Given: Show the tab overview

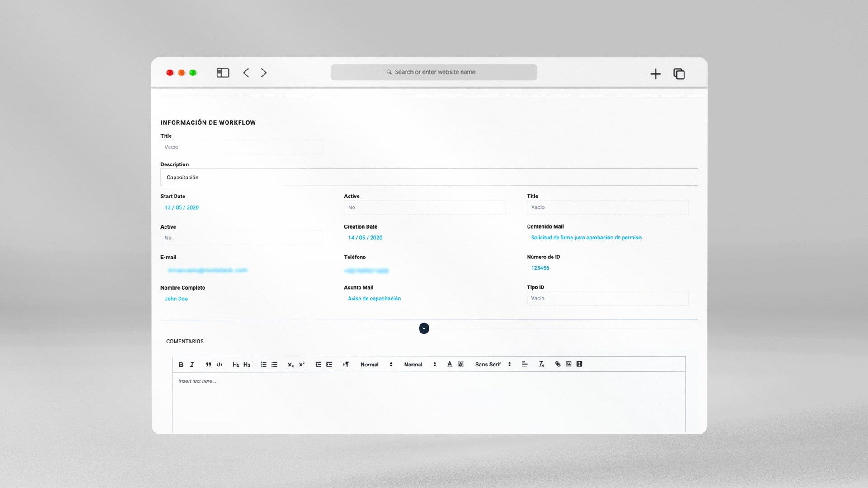Looking at the screenshot, I should [679, 74].
